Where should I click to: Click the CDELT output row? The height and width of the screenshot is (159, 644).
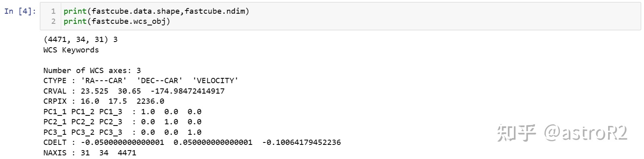[192, 142]
